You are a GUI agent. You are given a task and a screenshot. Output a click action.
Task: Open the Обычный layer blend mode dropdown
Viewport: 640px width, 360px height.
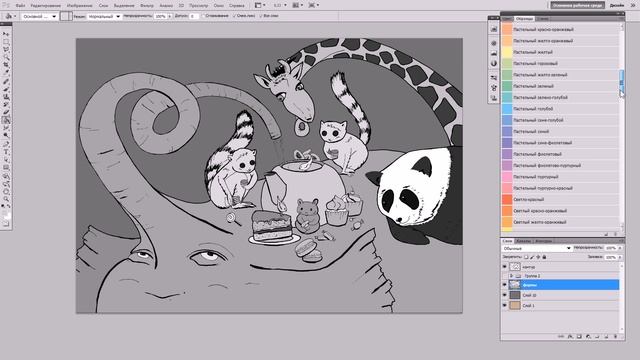point(569,248)
